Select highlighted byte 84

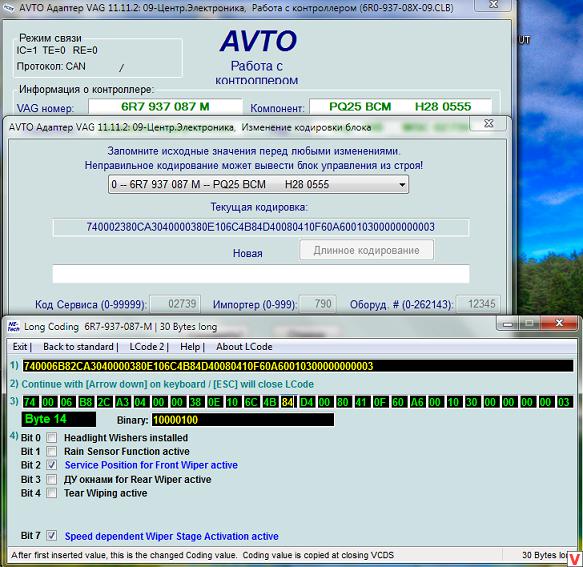[x=288, y=402]
